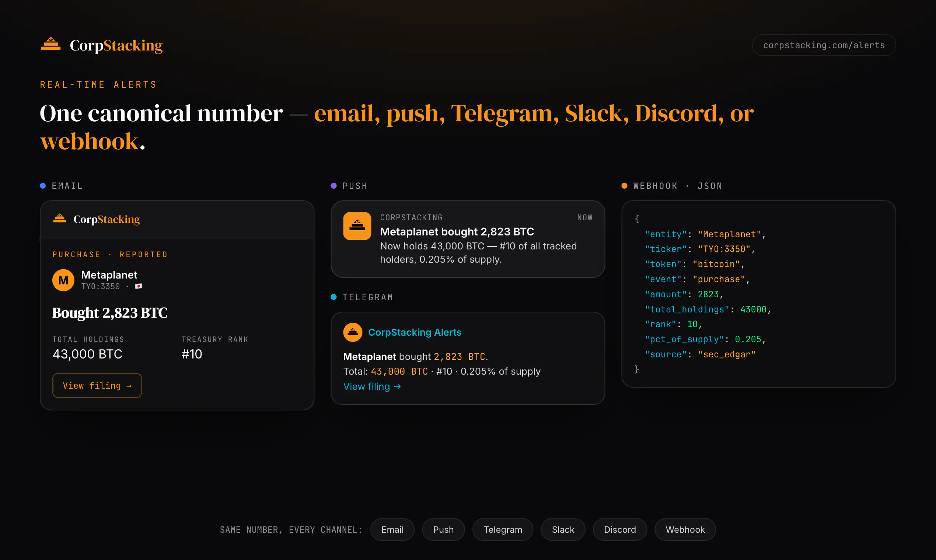Select the Email channel pill
This screenshot has width=936, height=560.
pos(392,529)
